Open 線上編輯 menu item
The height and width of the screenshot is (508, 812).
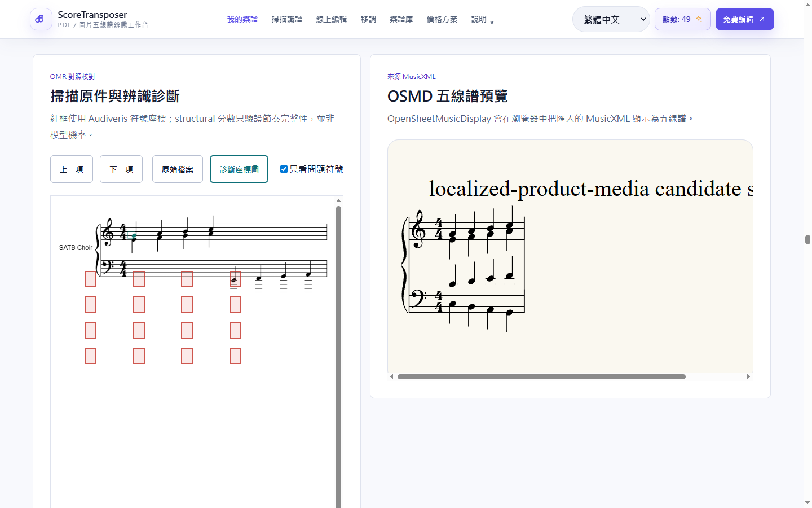[332, 19]
